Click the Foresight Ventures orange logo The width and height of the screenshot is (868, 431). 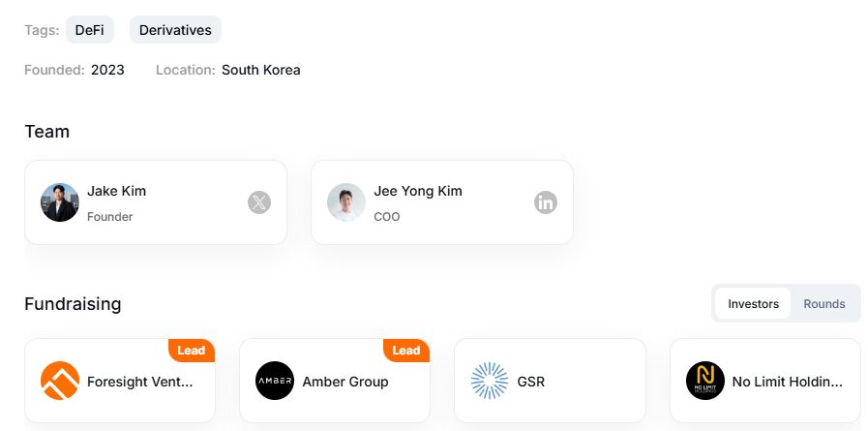[x=60, y=381]
